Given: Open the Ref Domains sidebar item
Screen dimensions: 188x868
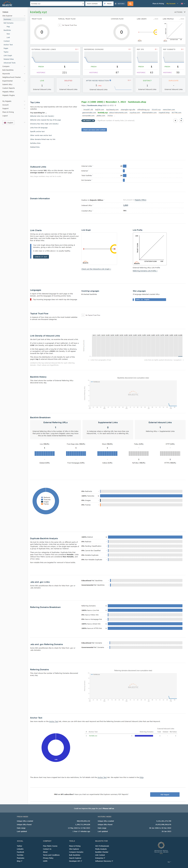Looking at the screenshot, I should tap(8, 23).
